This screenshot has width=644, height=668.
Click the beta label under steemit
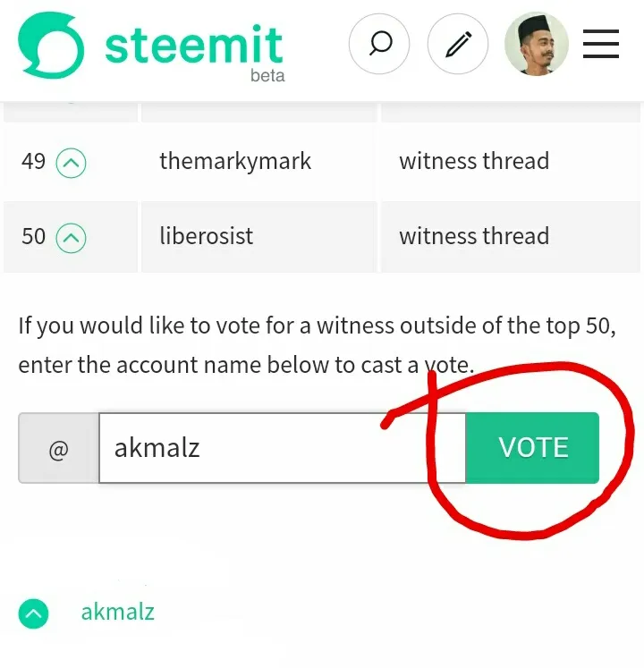click(x=267, y=75)
